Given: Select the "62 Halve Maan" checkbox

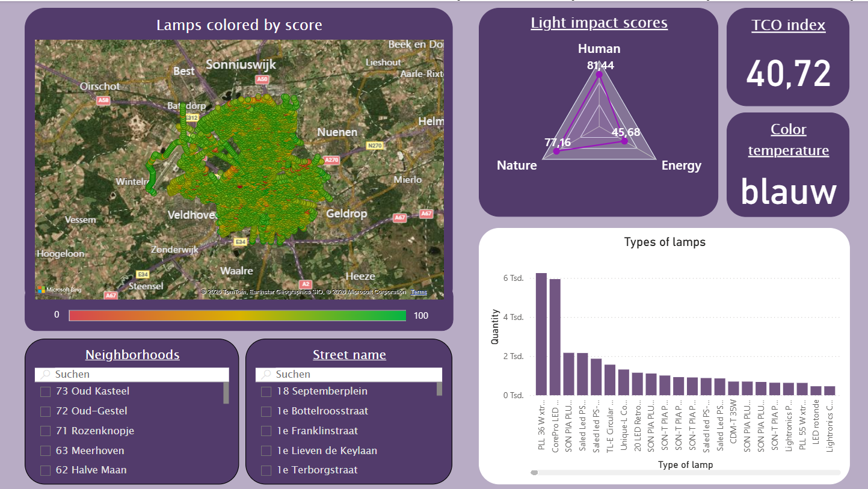Looking at the screenshot, I should [45, 470].
